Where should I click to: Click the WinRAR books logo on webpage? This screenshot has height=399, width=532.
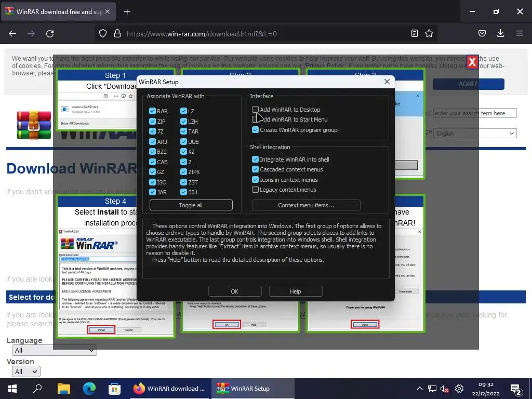(x=34, y=125)
